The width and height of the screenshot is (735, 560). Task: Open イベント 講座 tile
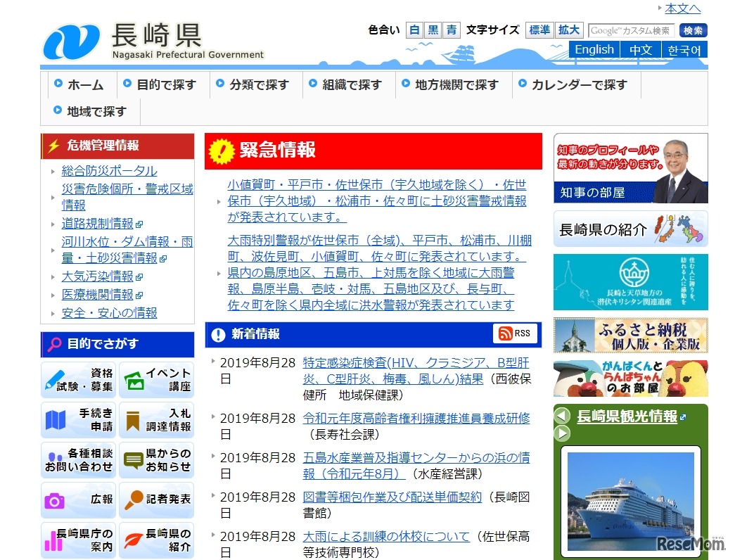click(x=157, y=380)
